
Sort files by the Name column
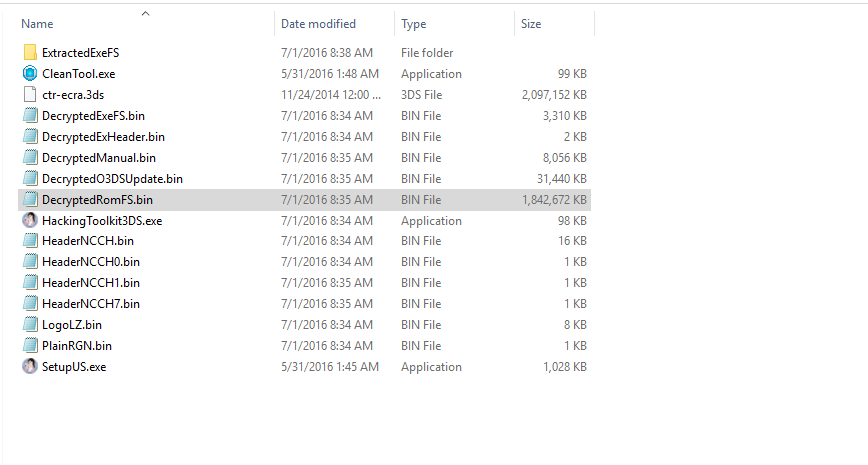click(36, 23)
